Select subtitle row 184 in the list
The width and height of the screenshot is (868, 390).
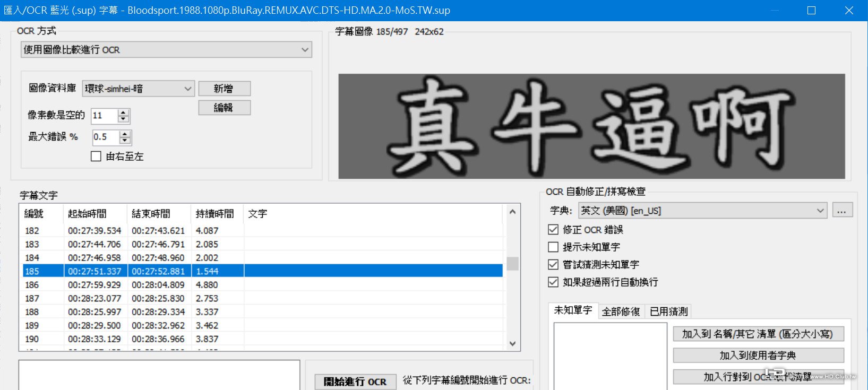coord(263,258)
